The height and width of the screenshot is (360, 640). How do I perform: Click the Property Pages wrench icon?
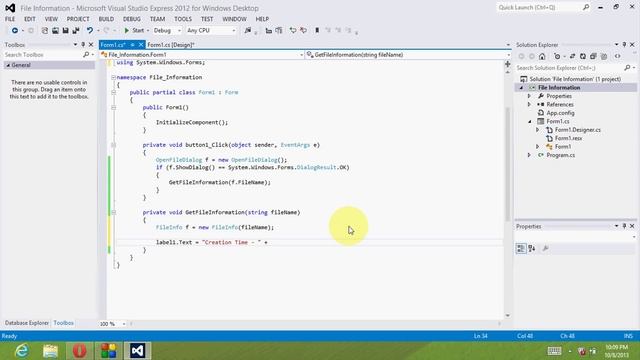tap(545, 248)
